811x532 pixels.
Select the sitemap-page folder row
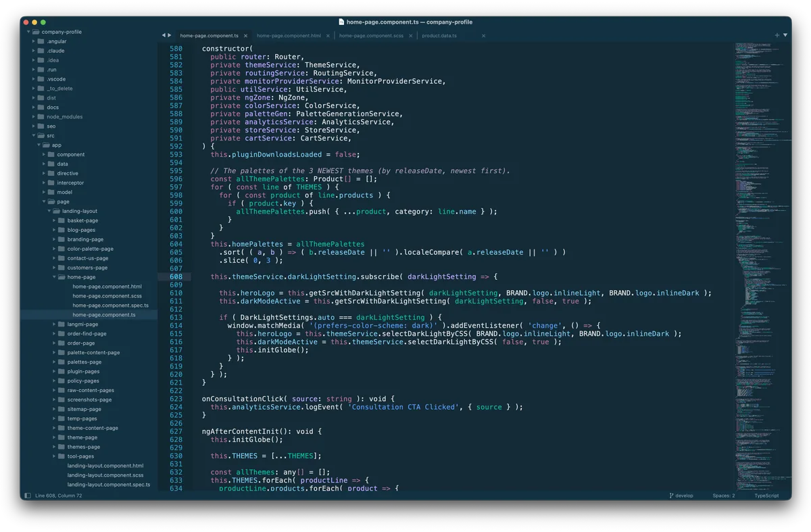89,409
